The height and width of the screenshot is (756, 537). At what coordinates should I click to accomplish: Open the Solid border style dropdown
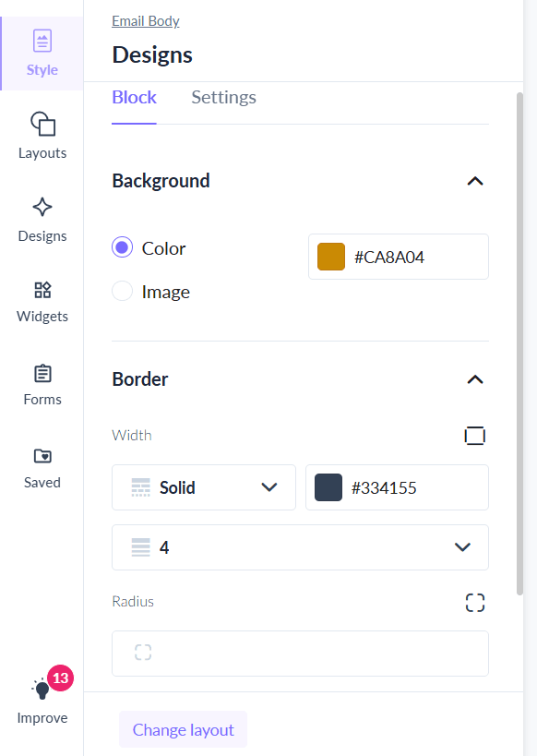point(203,487)
